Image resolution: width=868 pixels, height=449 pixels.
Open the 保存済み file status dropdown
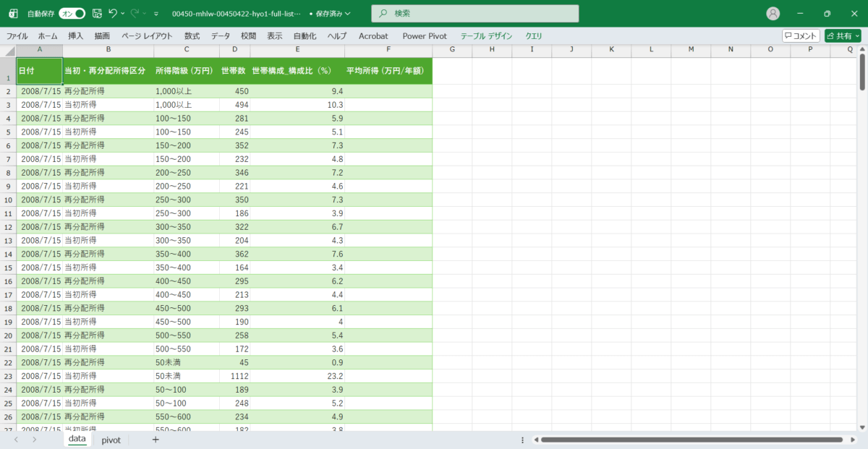click(x=330, y=14)
